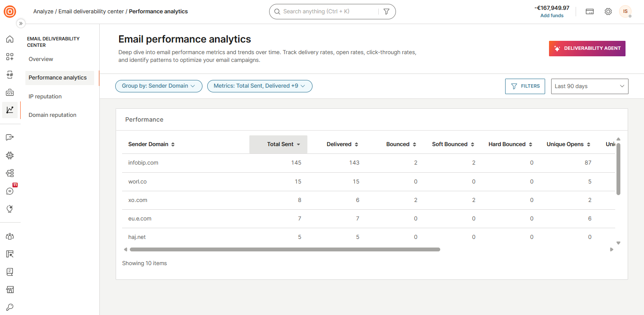
Task: Click the Add funds link
Action: (552, 15)
